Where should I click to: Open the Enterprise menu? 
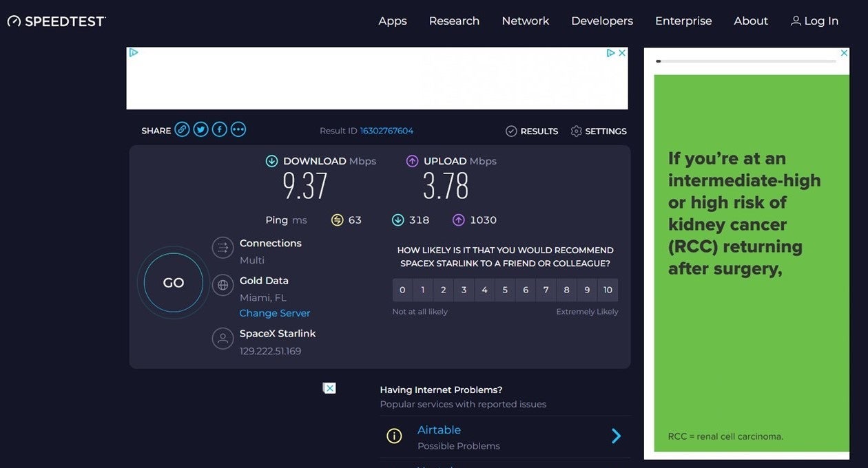pyautogui.click(x=683, y=21)
